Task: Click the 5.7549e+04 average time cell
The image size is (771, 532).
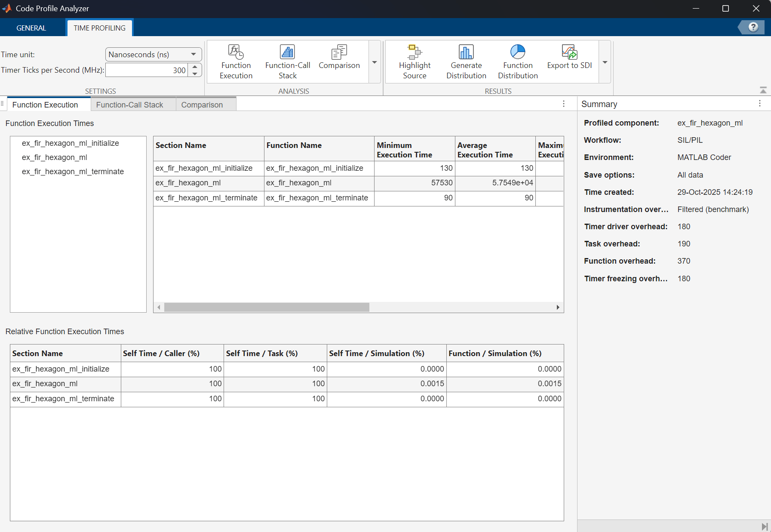Action: coord(495,183)
